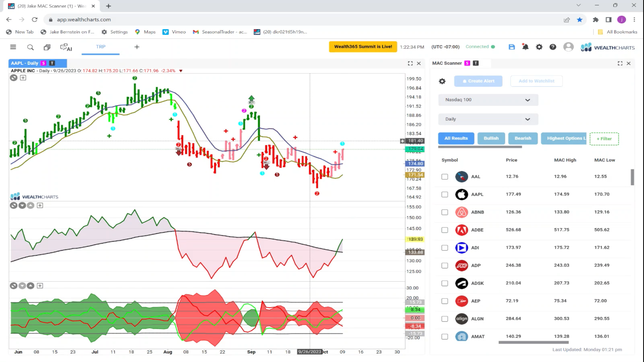Tick the AAL row checkbox
This screenshot has width=644, height=362.
(445, 177)
